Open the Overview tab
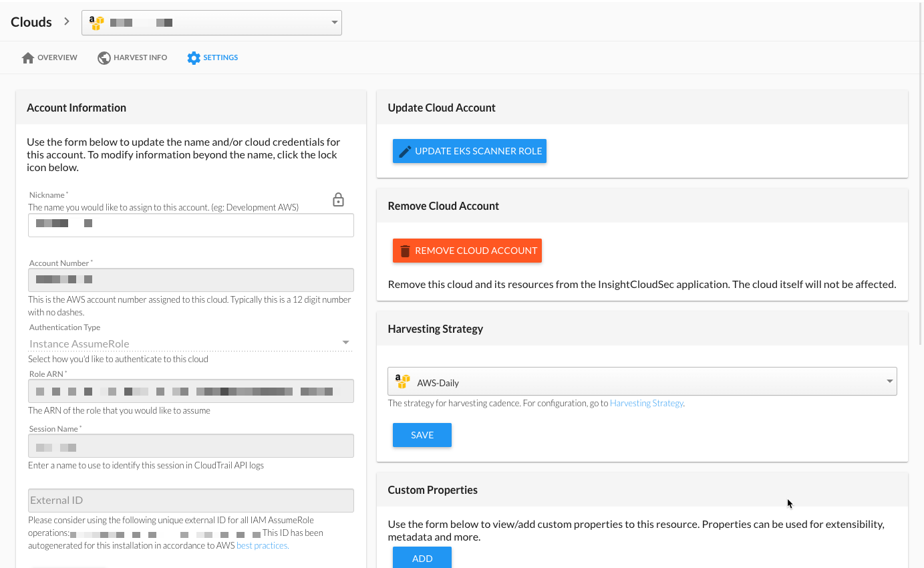 click(49, 58)
